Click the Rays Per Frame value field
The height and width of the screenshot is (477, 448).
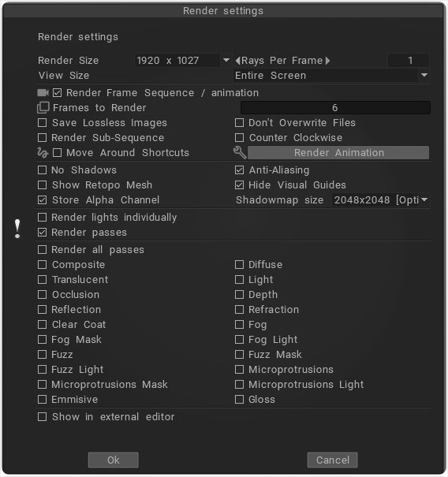pyautogui.click(x=409, y=60)
